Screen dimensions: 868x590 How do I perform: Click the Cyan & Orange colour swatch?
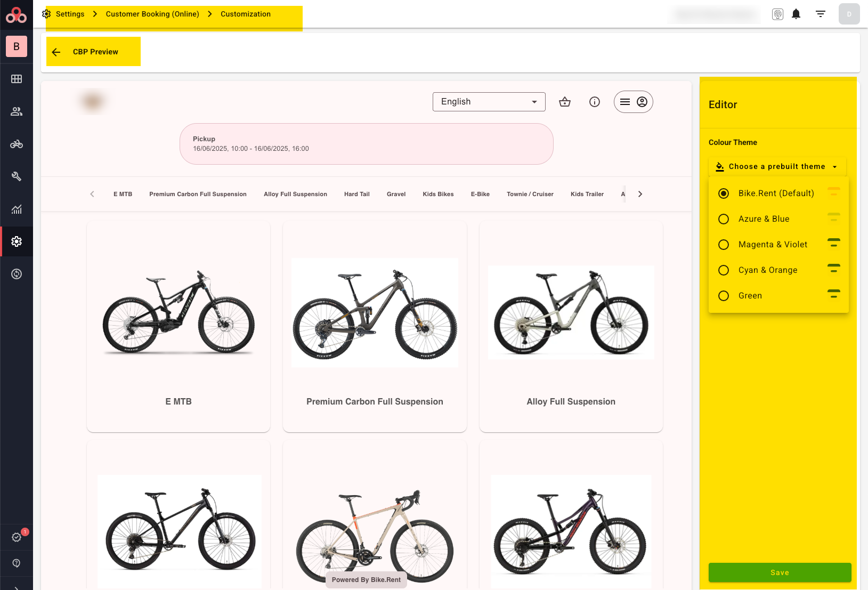point(834,268)
